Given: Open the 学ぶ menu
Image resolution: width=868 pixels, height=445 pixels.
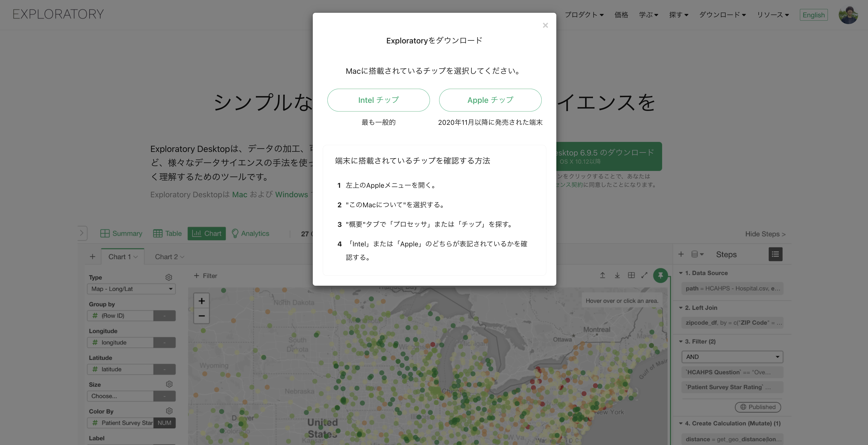Looking at the screenshot, I should pos(648,15).
